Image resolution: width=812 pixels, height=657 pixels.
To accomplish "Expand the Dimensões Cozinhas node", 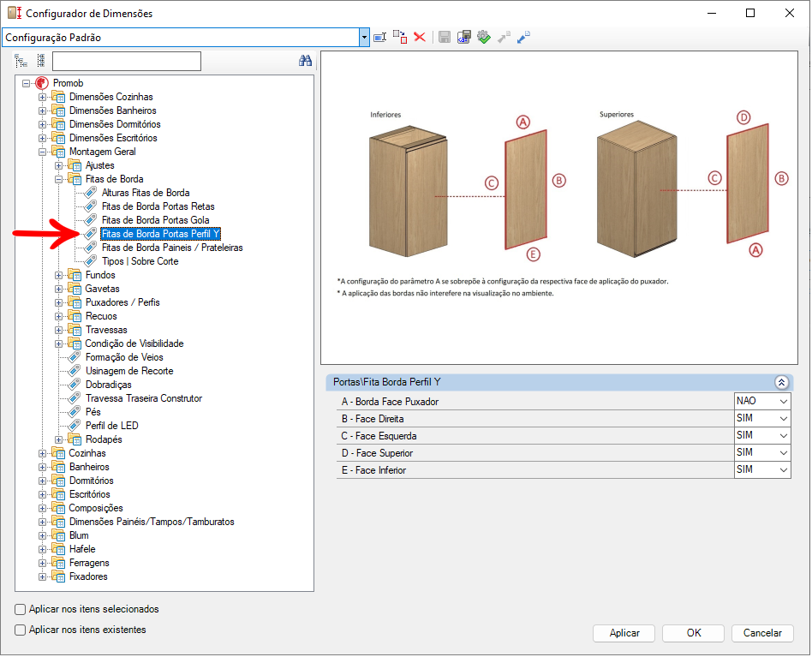I will coord(43,97).
